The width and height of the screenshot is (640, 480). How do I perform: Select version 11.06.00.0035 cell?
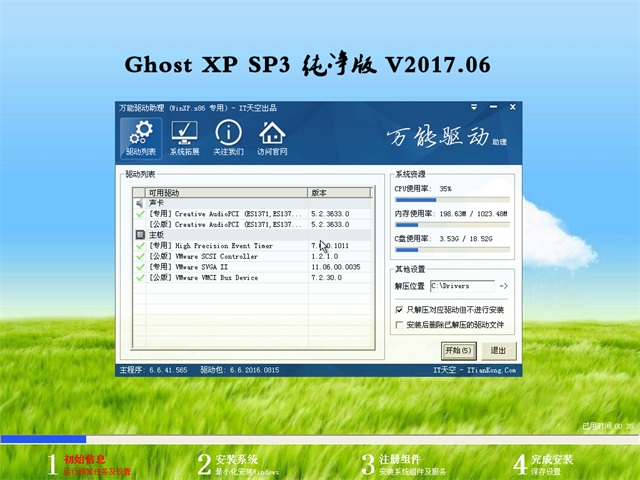pos(336,267)
